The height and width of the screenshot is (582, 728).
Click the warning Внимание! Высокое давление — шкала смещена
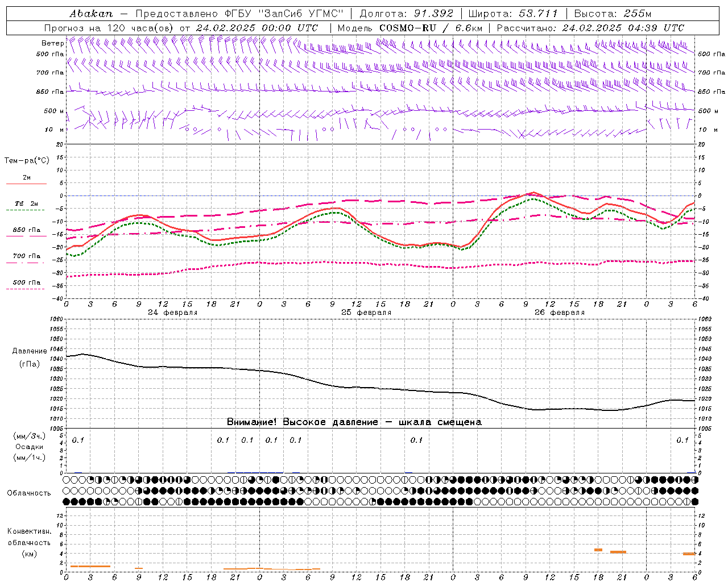[354, 422]
